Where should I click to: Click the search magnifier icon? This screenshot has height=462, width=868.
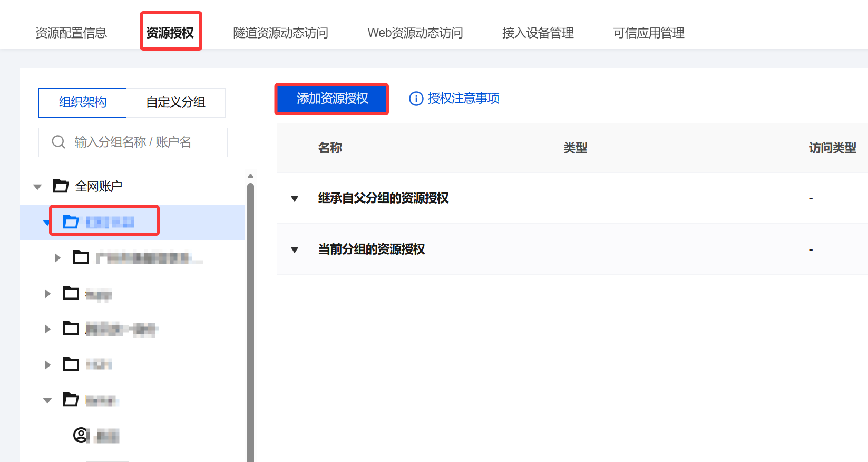pyautogui.click(x=58, y=142)
